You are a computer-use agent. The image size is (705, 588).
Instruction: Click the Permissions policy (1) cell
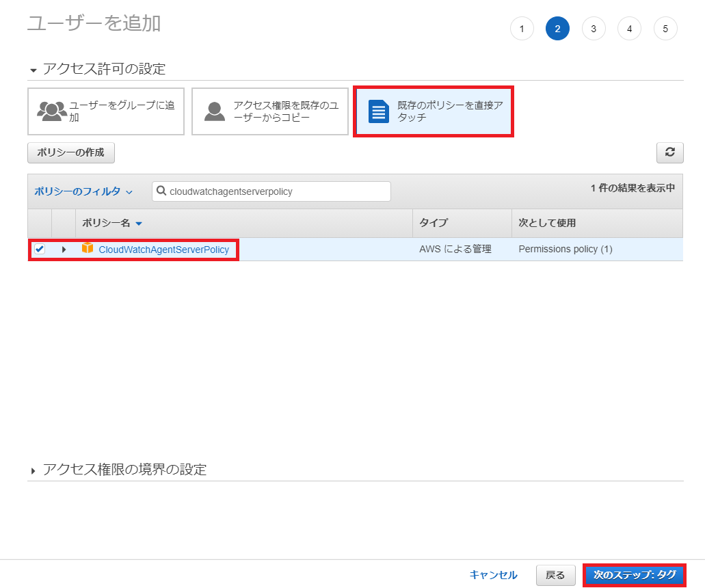tap(566, 249)
